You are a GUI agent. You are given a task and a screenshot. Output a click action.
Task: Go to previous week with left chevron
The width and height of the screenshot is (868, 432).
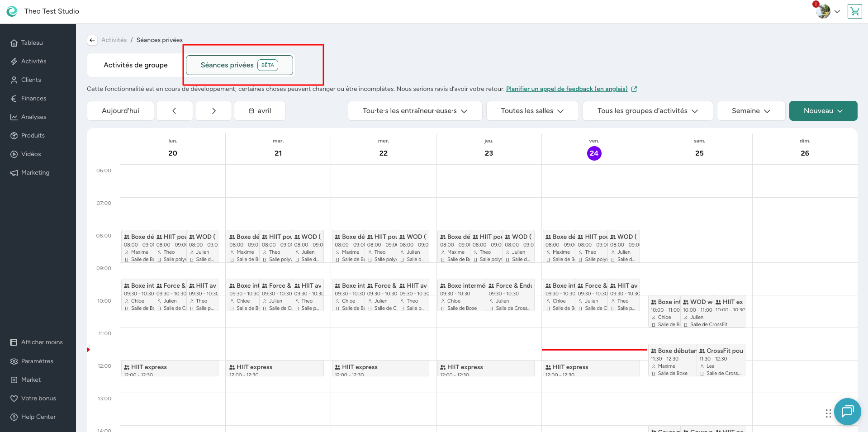pos(174,111)
